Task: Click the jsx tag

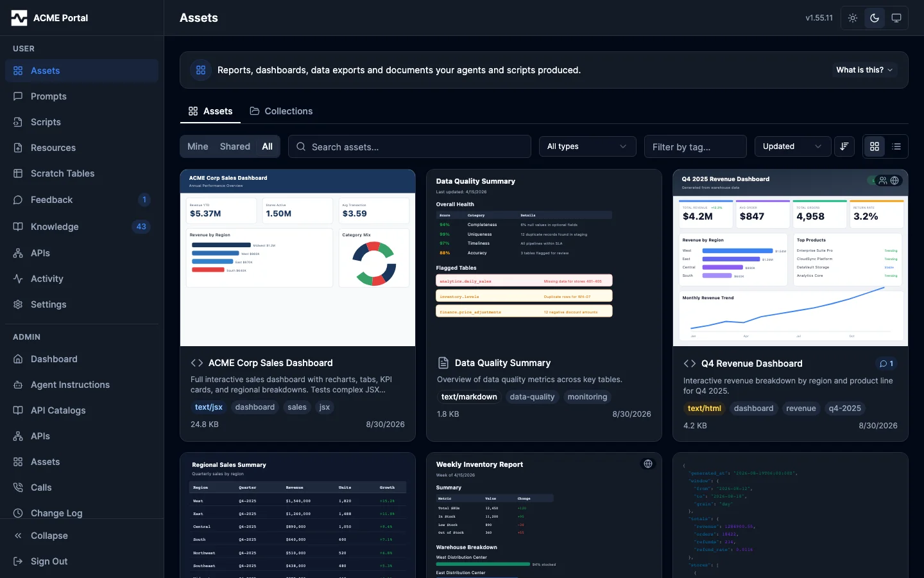Action: pyautogui.click(x=325, y=407)
